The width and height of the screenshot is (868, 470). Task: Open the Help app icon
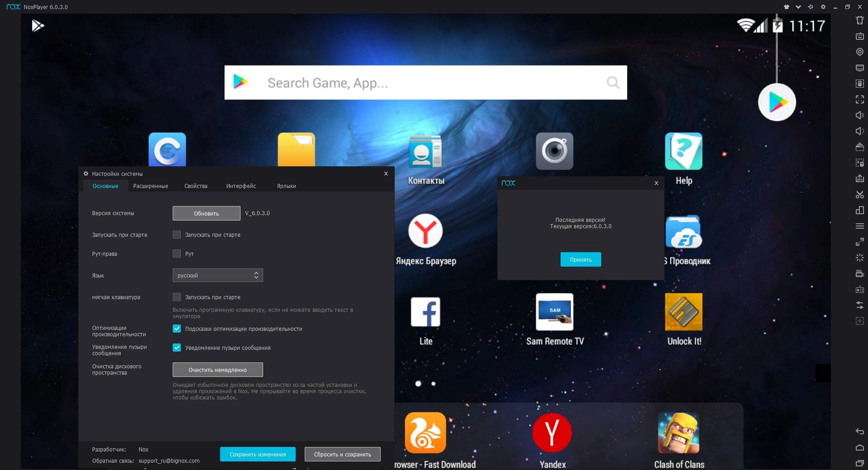point(684,151)
